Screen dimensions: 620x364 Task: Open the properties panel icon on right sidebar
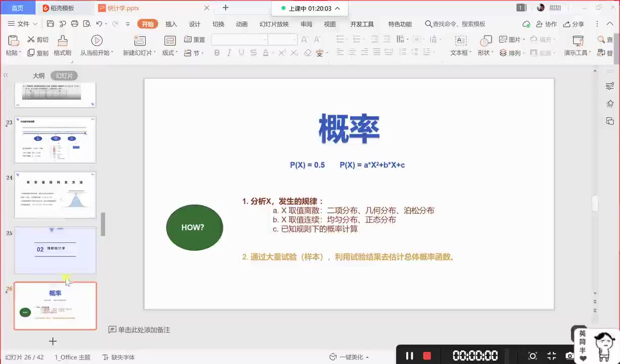point(610,86)
